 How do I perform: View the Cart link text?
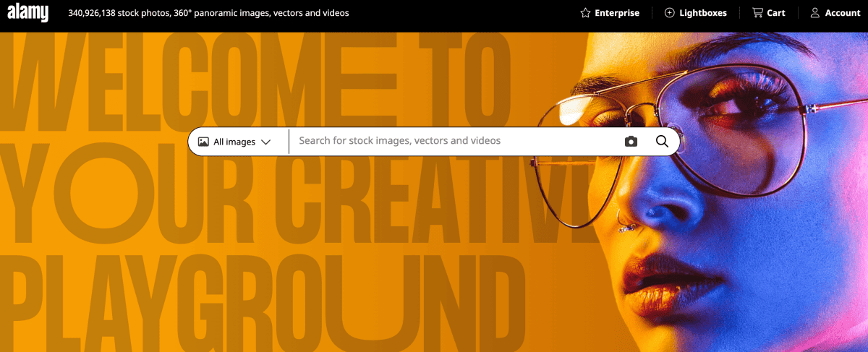(x=775, y=13)
